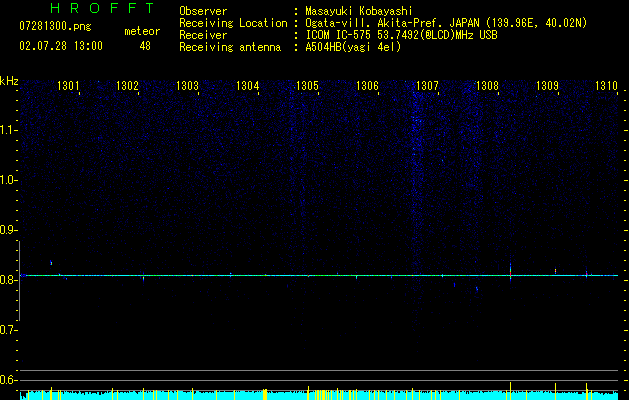Click the 1306 time axis label
629x400 pixels.
tap(367, 85)
